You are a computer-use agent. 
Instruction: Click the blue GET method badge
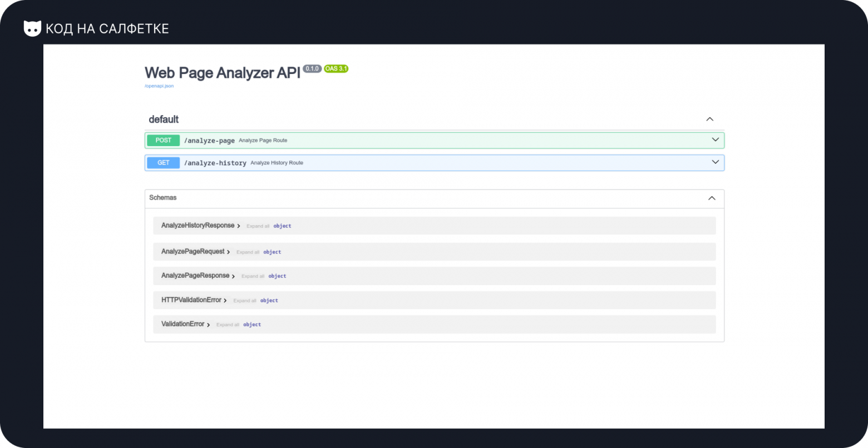click(x=163, y=163)
